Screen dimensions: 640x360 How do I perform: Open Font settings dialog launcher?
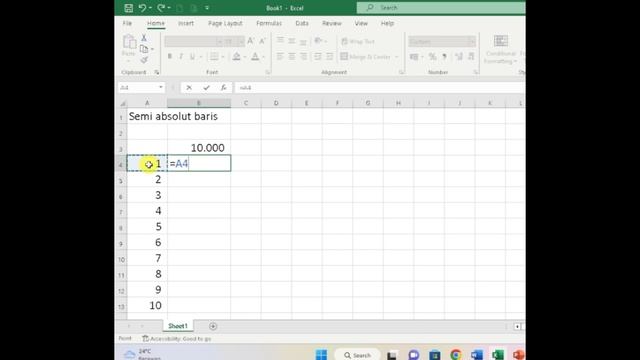(x=268, y=72)
